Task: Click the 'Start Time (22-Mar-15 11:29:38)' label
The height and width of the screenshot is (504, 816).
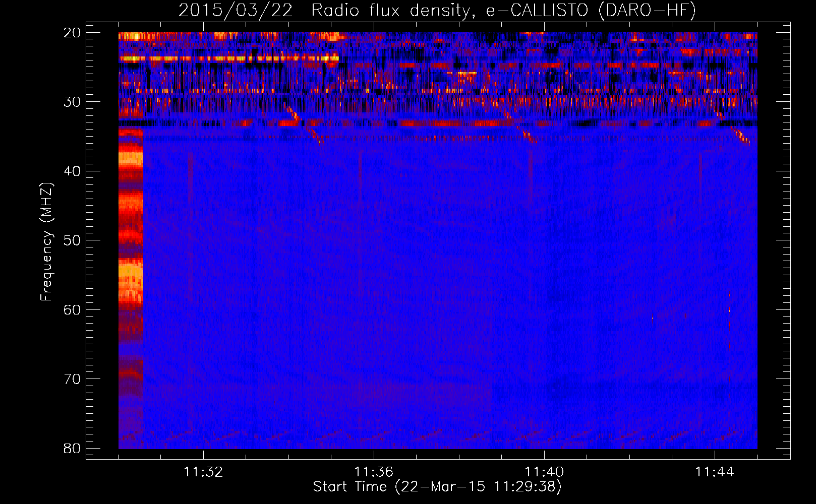Action: pos(437,487)
